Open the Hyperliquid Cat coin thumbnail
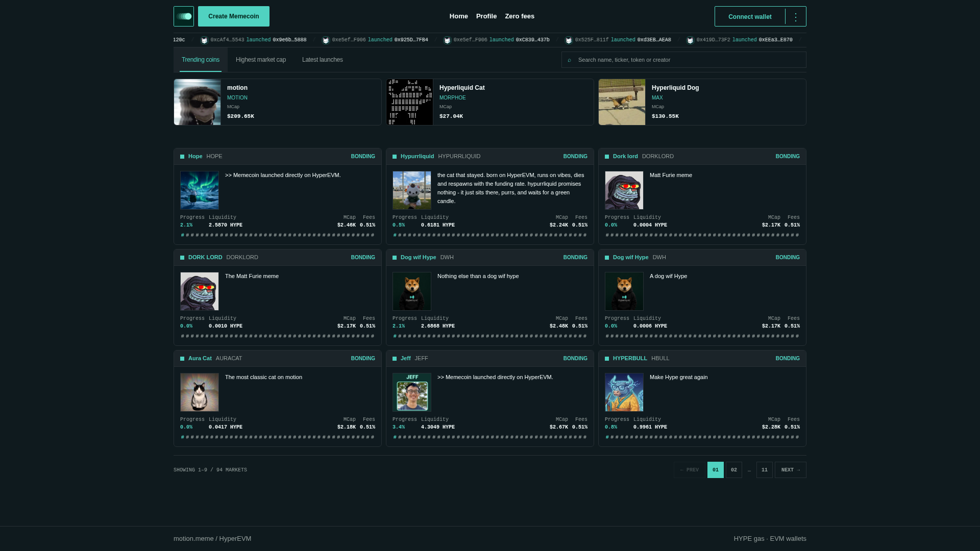 click(410, 102)
